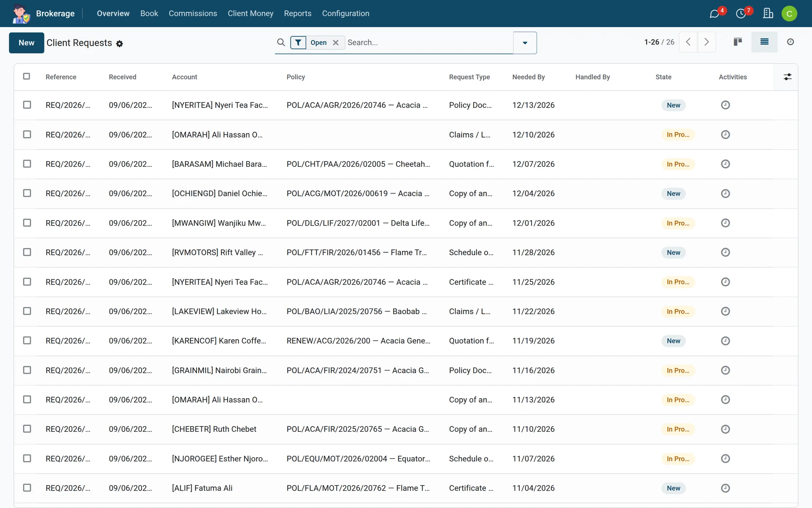812x508 pixels.
Task: Sort by State column header
Action: coord(663,77)
